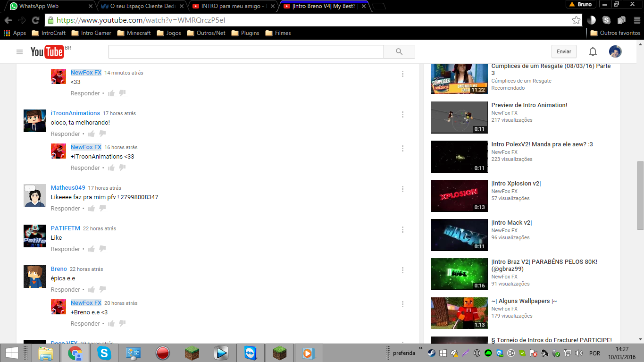Open the Steam tray icon

click(x=431, y=353)
